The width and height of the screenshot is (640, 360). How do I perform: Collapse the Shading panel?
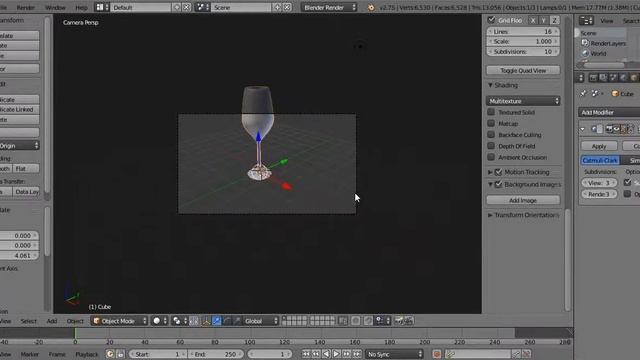coord(490,85)
